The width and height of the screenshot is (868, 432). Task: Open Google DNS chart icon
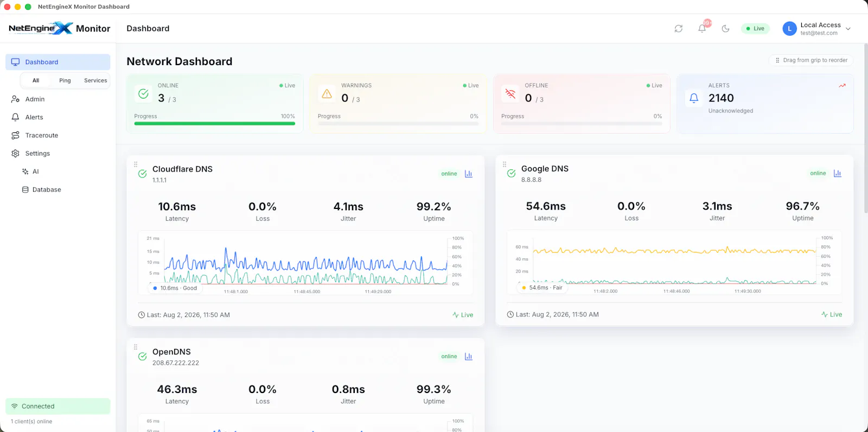[x=838, y=173]
